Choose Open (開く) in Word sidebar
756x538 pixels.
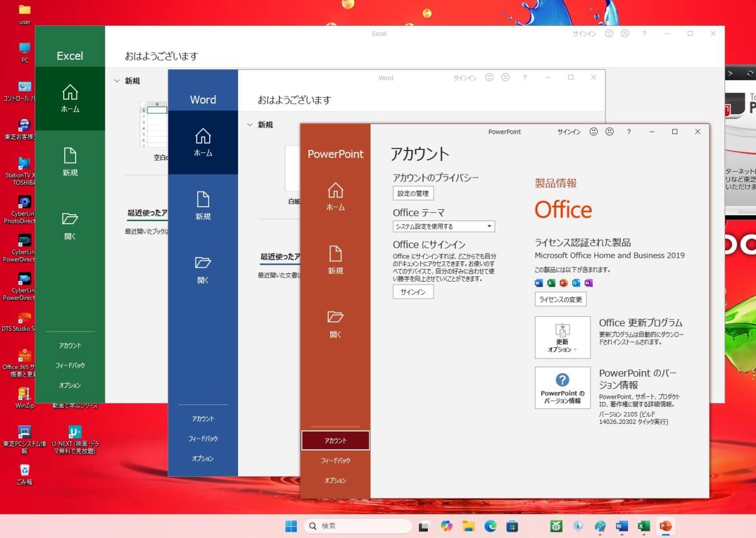[203, 269]
